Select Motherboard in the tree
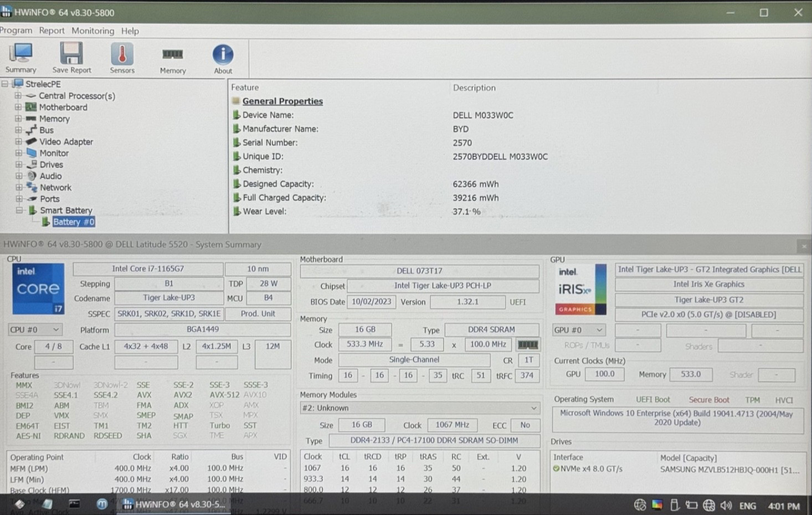The height and width of the screenshot is (515, 812). coord(63,107)
